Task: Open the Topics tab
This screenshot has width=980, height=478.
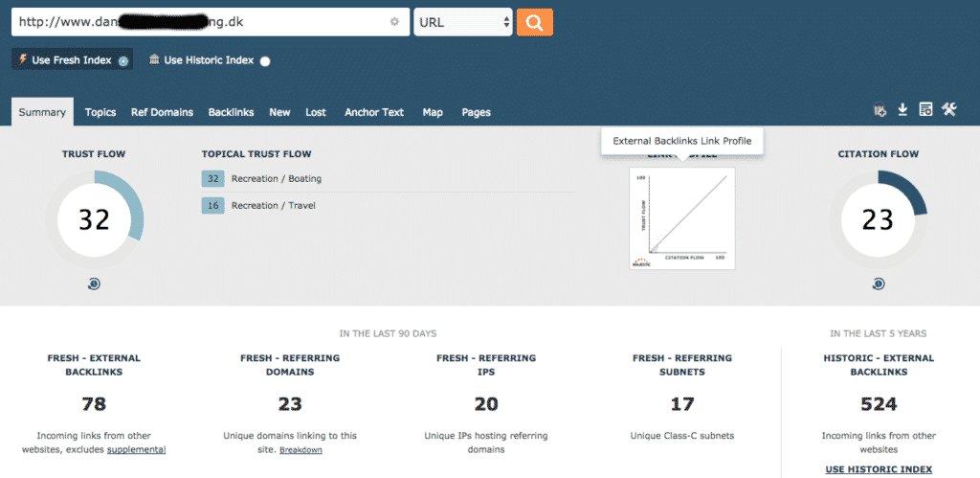Action: [x=100, y=112]
